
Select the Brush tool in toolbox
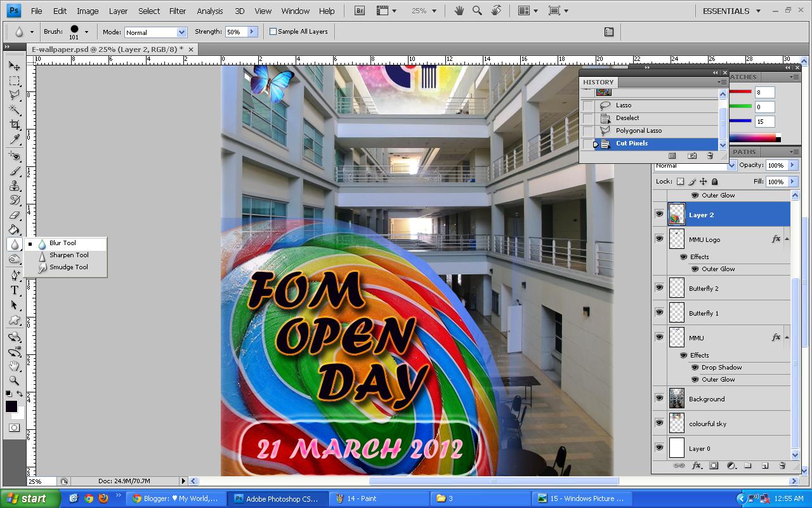[14, 171]
